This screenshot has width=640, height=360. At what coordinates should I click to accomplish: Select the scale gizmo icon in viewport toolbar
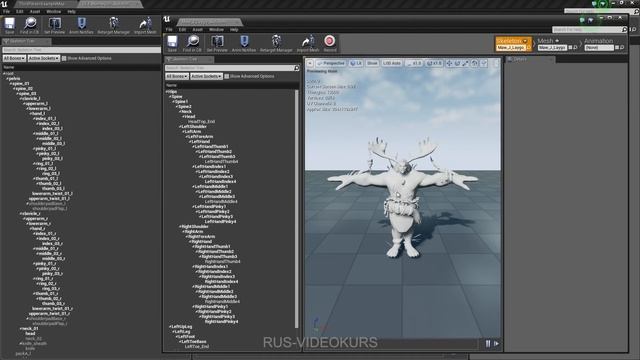pyautogui.click(x=465, y=63)
